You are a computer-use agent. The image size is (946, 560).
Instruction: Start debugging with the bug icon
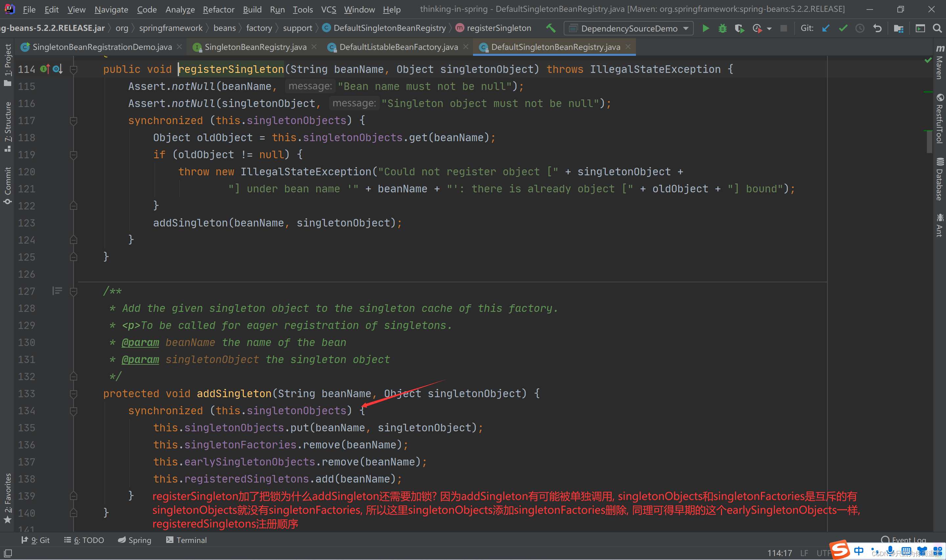[722, 28]
